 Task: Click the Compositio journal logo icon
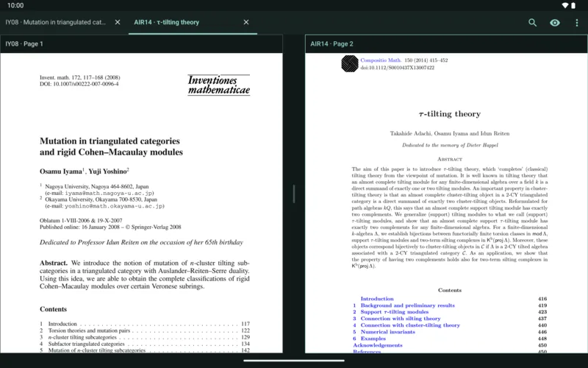350,63
